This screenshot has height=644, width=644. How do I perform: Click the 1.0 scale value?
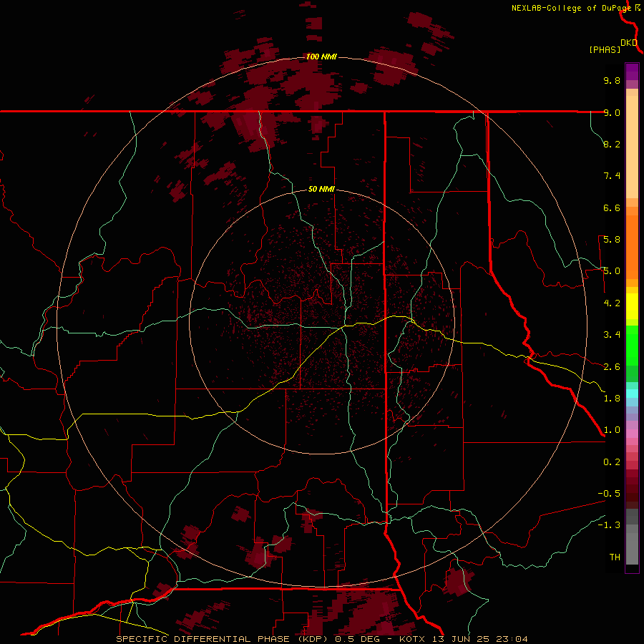pos(612,430)
